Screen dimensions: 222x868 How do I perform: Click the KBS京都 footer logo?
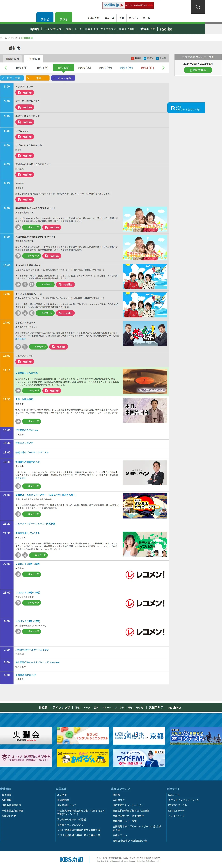[x=72, y=859]
